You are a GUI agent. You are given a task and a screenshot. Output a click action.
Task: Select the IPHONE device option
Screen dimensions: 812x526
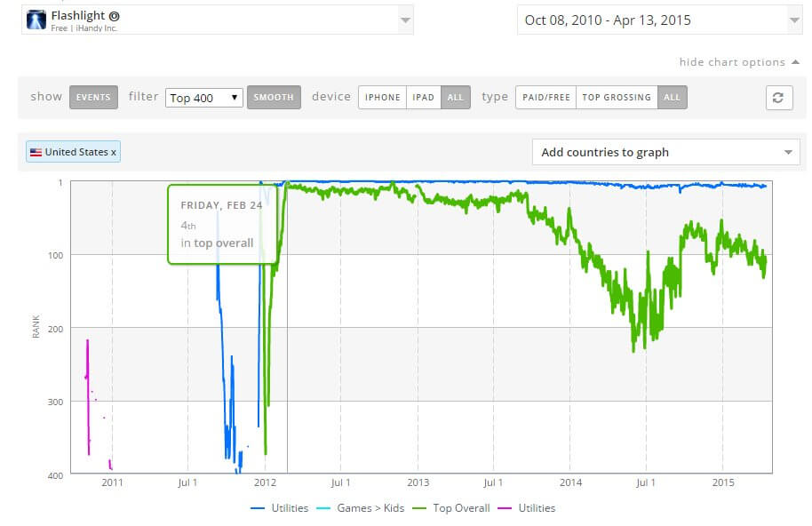[x=383, y=98]
